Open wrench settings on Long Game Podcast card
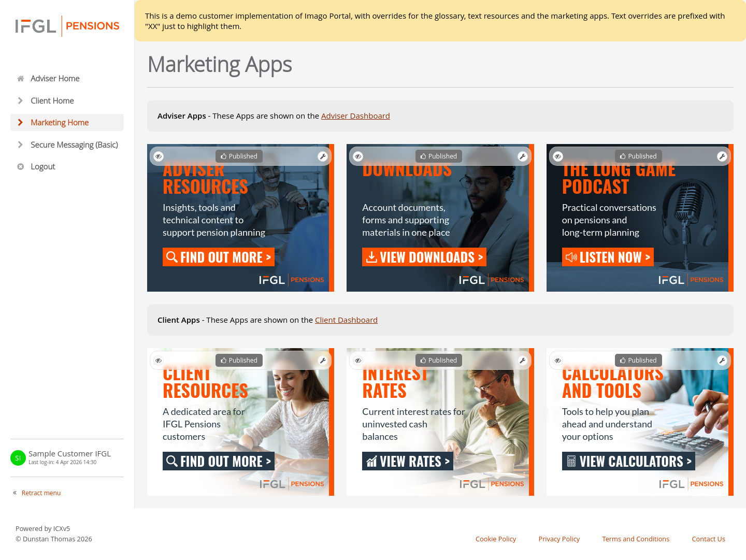 point(722,156)
